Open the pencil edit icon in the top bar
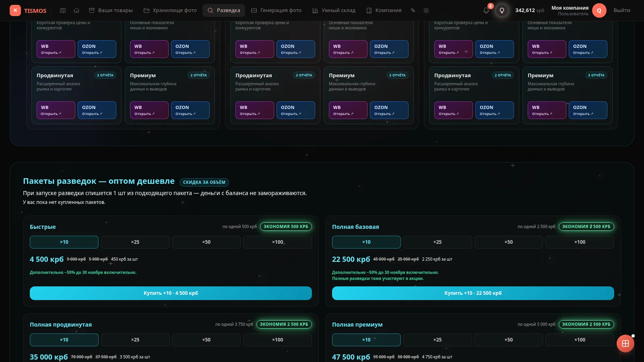Image resolution: width=644 pixels, height=362 pixels. tap(413, 10)
